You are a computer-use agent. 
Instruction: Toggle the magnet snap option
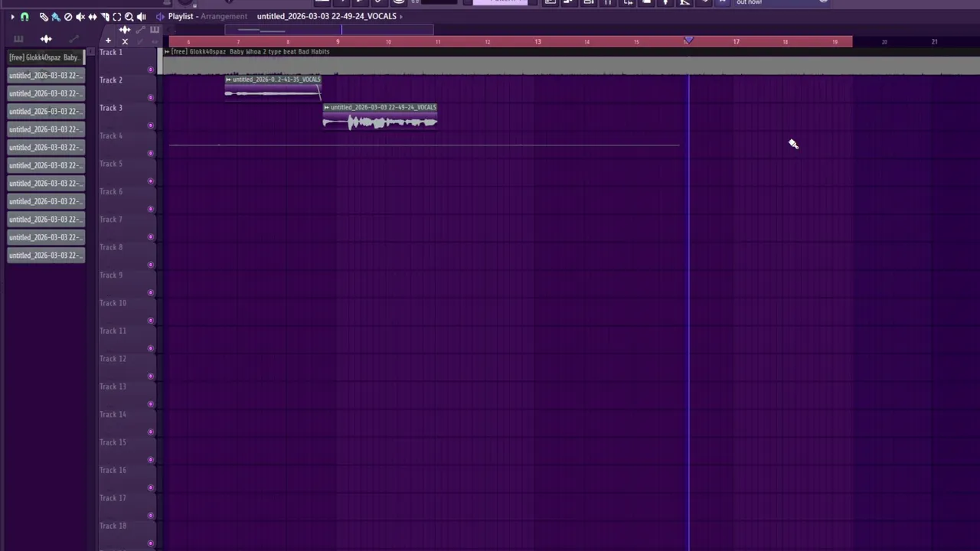pos(24,17)
